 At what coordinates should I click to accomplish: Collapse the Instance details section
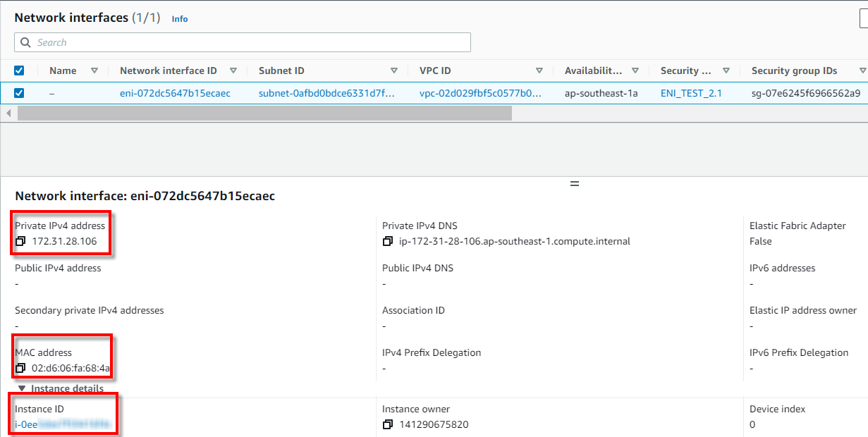(x=22, y=388)
